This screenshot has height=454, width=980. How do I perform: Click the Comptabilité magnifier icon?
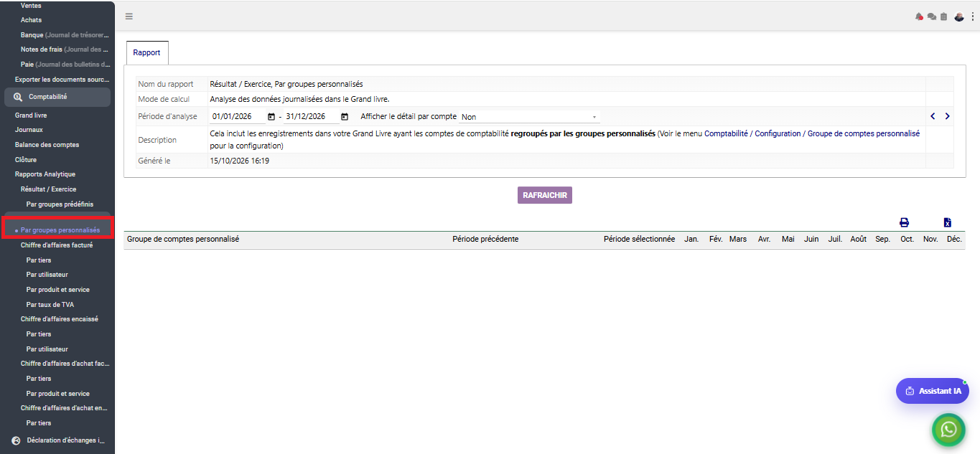[x=18, y=97]
